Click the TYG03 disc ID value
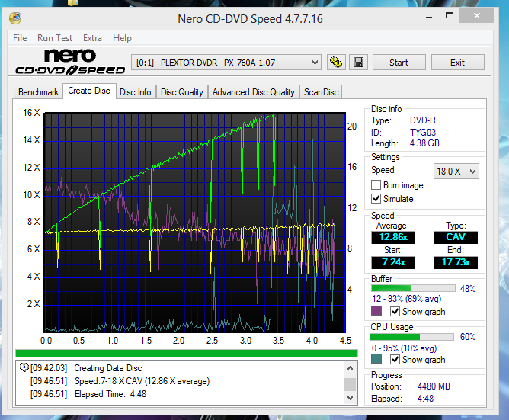The height and width of the screenshot is (420, 509). click(423, 132)
